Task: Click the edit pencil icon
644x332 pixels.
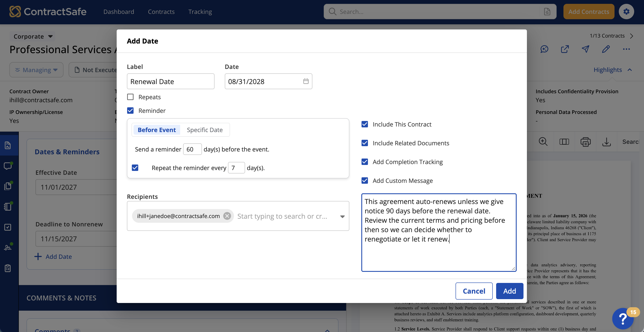Action: coord(606,49)
